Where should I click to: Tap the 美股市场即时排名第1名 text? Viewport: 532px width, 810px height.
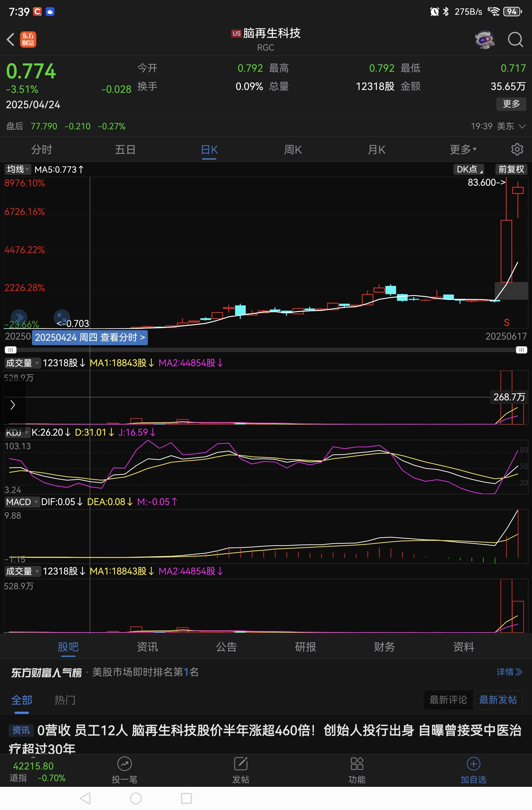coord(146,672)
